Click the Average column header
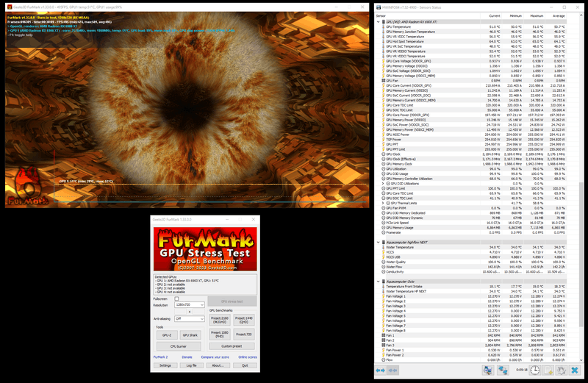Image resolution: width=588 pixels, height=383 pixels. [x=556, y=15]
